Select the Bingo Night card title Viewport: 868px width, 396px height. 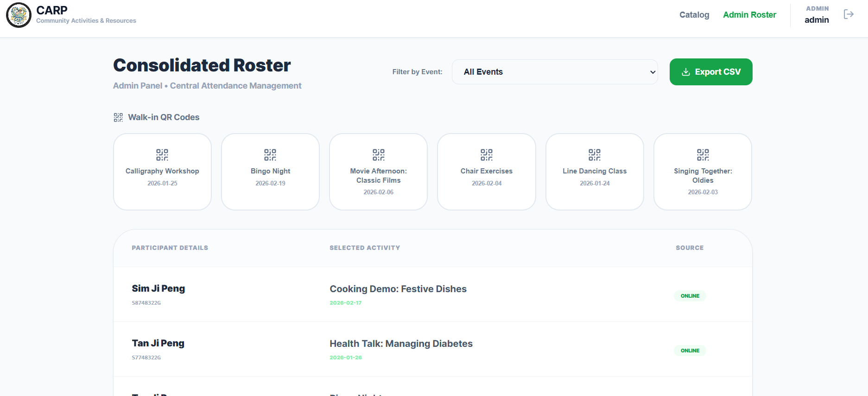pyautogui.click(x=271, y=171)
